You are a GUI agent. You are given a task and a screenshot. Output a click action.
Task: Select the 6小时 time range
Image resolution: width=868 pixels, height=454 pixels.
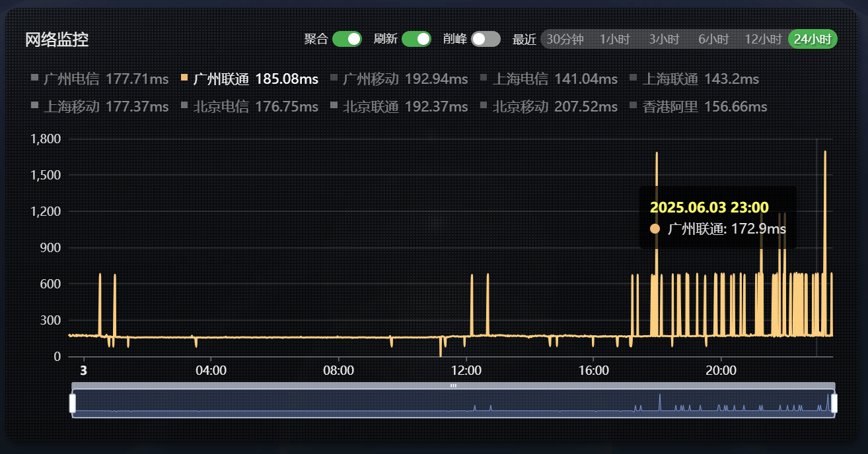(x=713, y=40)
